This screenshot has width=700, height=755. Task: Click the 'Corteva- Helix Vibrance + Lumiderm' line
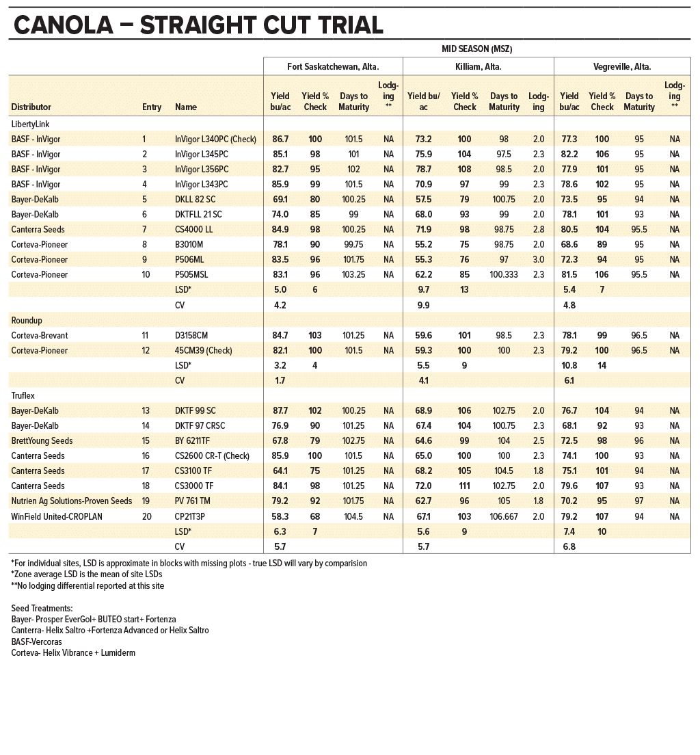[73, 653]
